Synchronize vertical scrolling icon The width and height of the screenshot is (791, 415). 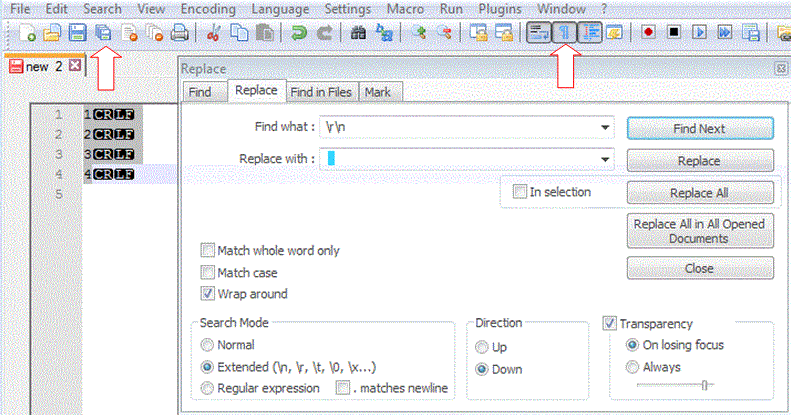click(478, 33)
